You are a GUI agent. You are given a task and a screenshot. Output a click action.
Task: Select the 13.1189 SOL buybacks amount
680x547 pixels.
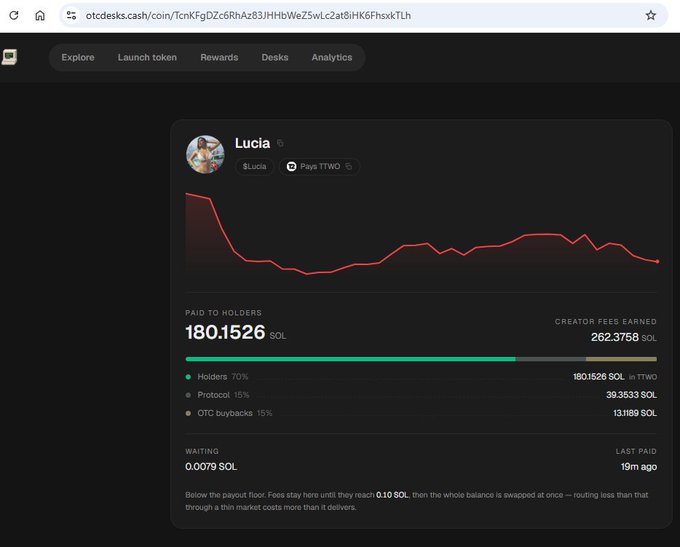tap(635, 413)
